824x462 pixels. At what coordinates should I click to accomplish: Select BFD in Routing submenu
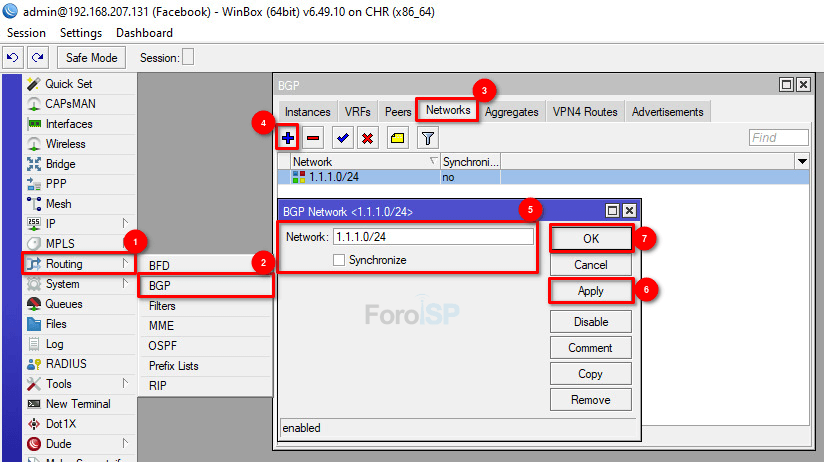(206, 265)
